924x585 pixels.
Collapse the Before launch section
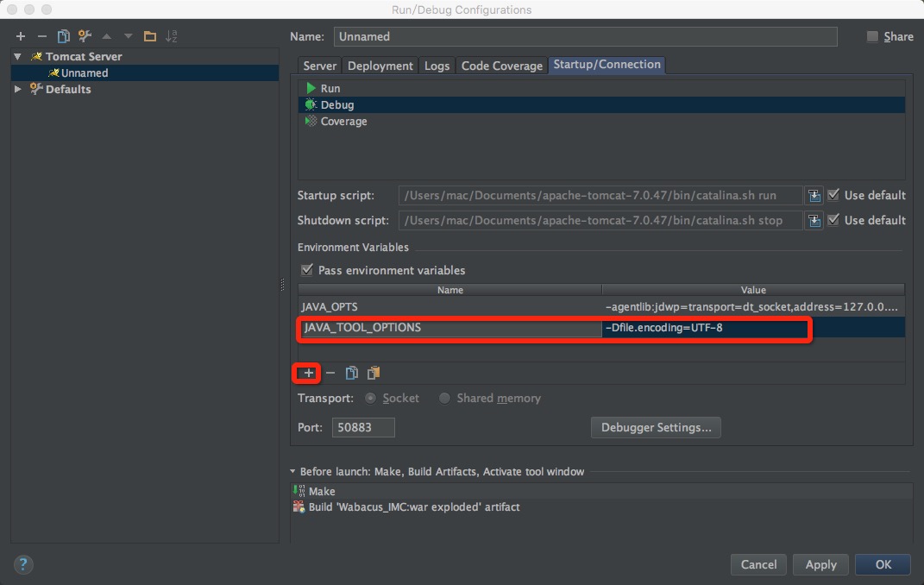coord(292,472)
